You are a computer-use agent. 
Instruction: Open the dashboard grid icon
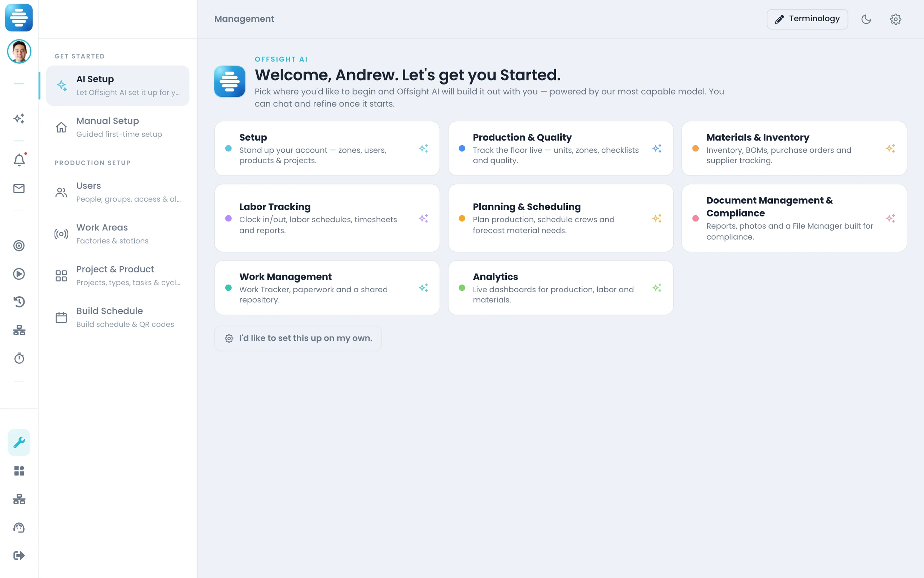pos(19,471)
